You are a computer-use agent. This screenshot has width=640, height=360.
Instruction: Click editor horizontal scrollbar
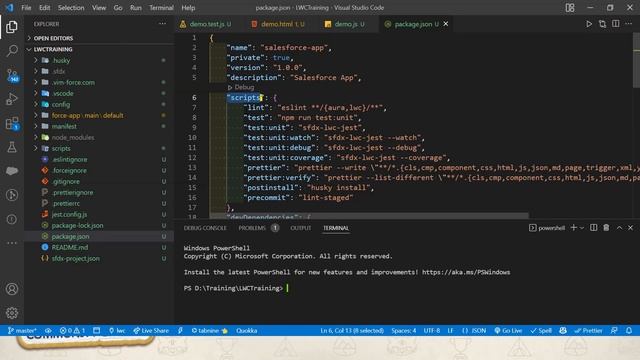tap(369, 215)
